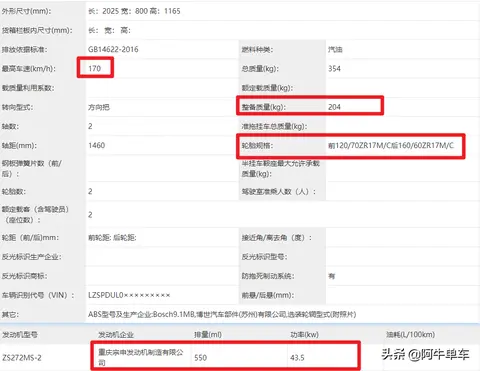Click the 功率(kw) column header
This screenshot has width=480, height=371.
click(x=304, y=335)
